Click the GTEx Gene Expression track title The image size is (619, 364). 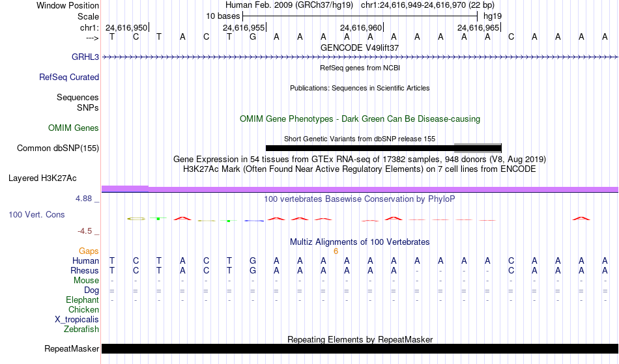(360, 160)
